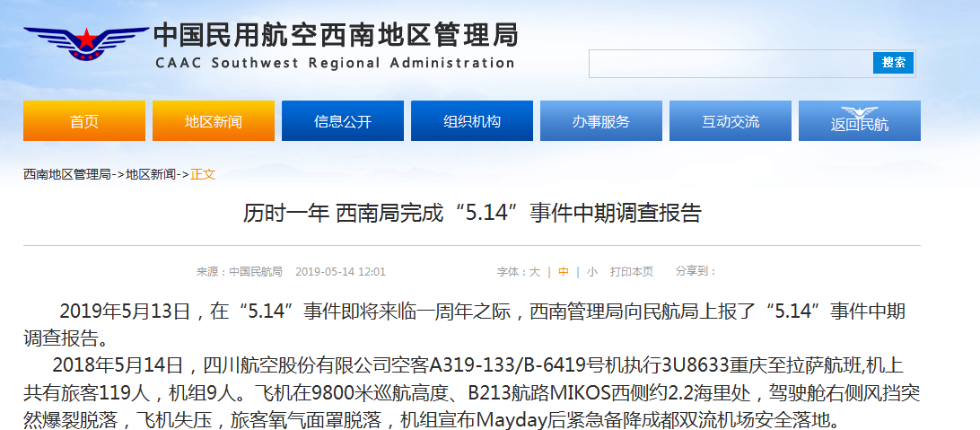Open the 互动交流 interaction tab

731,120
